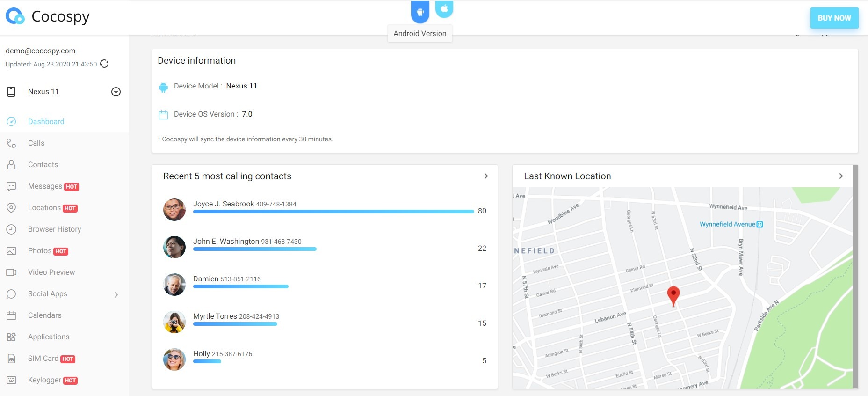Viewport: 868px width, 396px height.
Task: Click the red location pin on map
Action: point(673,296)
